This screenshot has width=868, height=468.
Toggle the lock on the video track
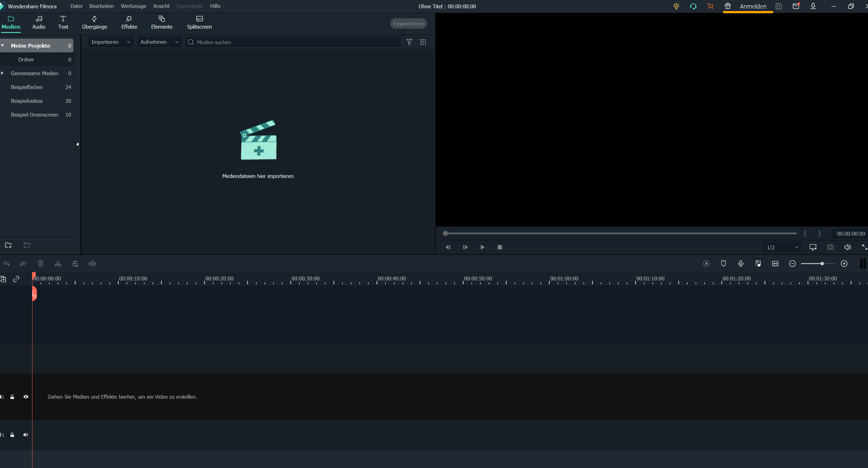click(12, 397)
